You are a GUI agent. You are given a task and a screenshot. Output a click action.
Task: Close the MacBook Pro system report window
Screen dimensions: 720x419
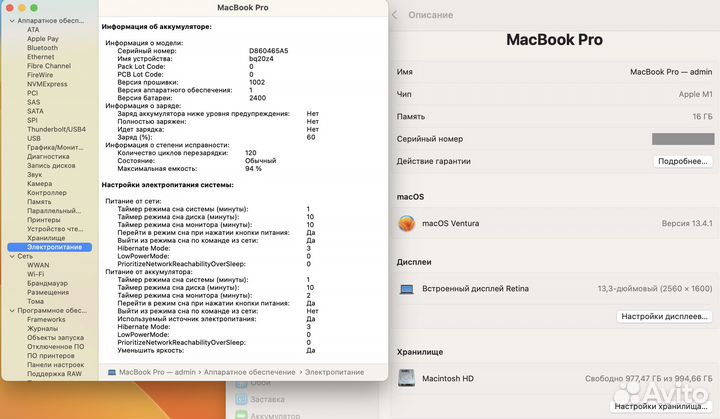click(x=10, y=8)
